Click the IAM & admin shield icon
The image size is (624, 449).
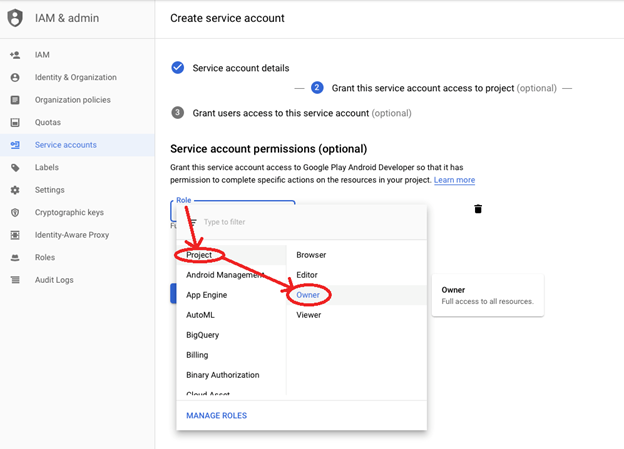click(x=15, y=18)
